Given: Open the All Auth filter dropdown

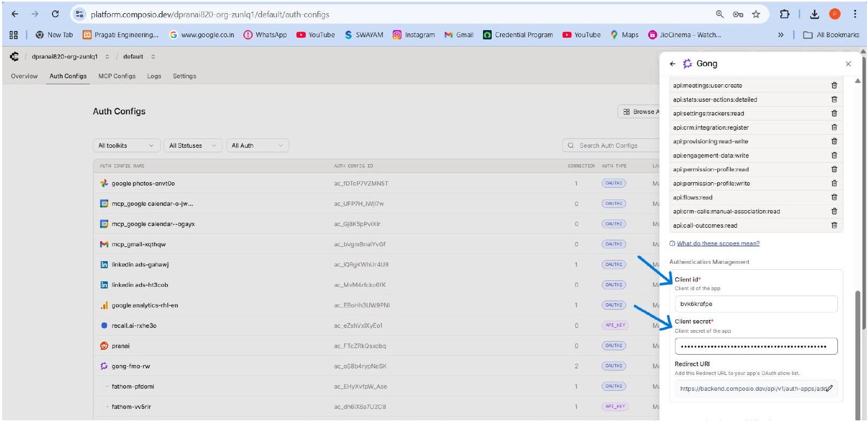Looking at the screenshot, I should 258,146.
